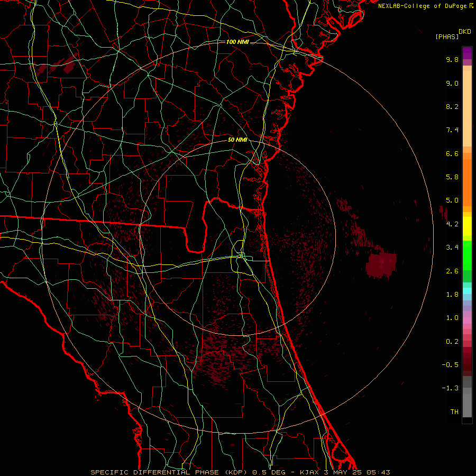
Task: Click the KJAX station identifier
Action: click(x=310, y=472)
